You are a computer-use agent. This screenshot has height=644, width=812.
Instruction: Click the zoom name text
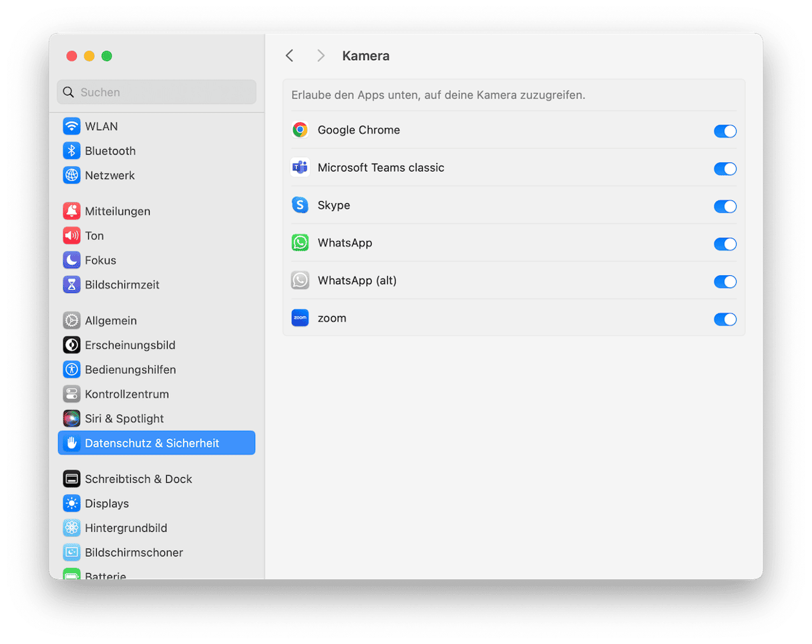332,318
